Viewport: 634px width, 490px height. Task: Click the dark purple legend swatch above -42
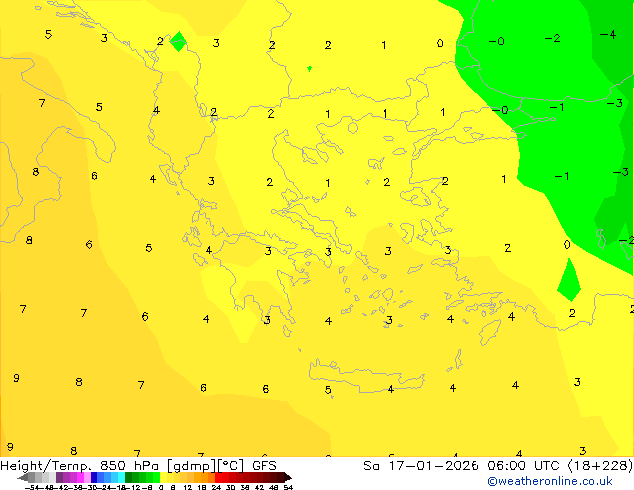click(59, 477)
